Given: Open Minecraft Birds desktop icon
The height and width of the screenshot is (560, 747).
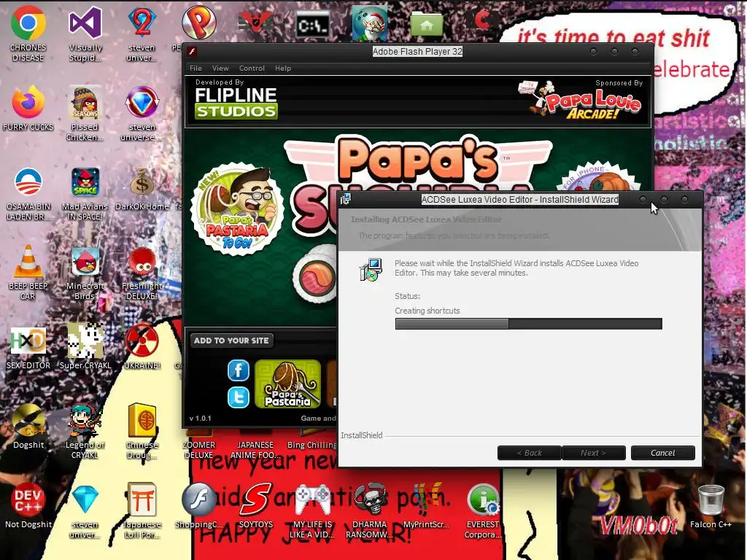Looking at the screenshot, I should tap(85, 261).
